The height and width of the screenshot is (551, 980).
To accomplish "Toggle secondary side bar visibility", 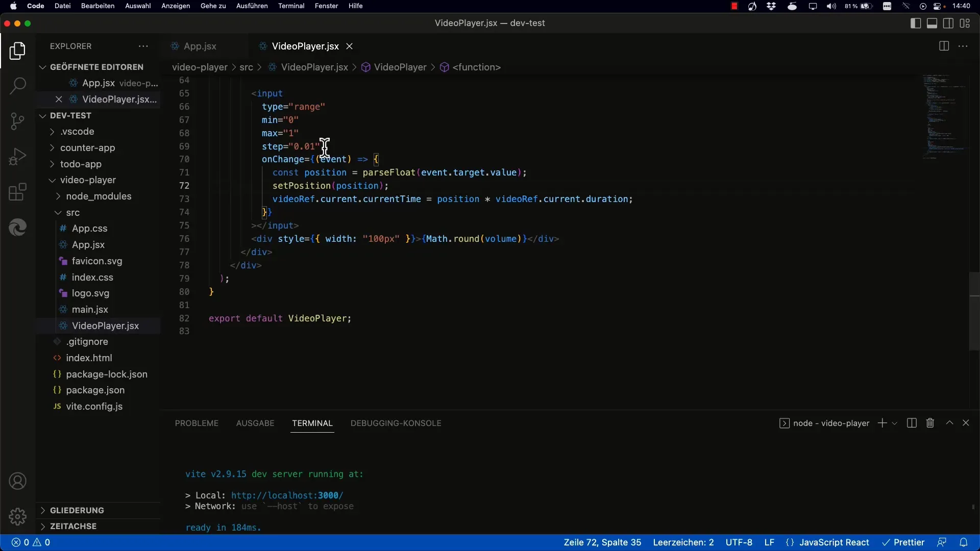I will (948, 23).
